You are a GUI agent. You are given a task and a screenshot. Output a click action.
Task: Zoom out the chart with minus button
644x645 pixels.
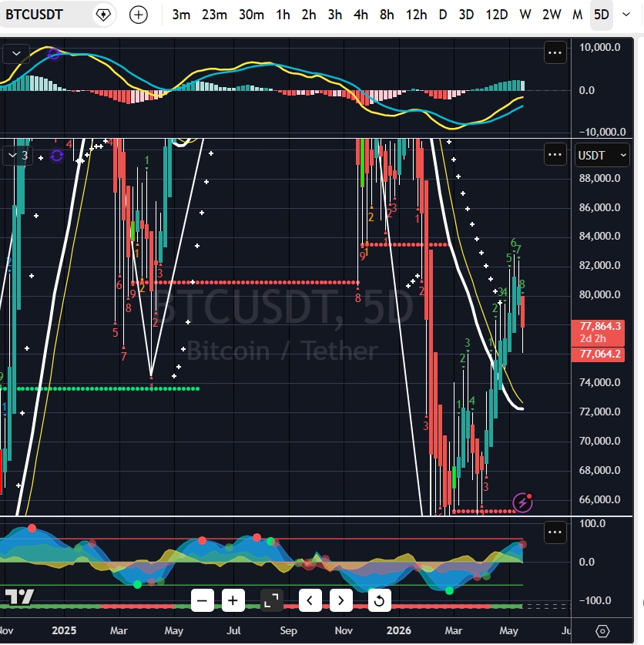[203, 600]
